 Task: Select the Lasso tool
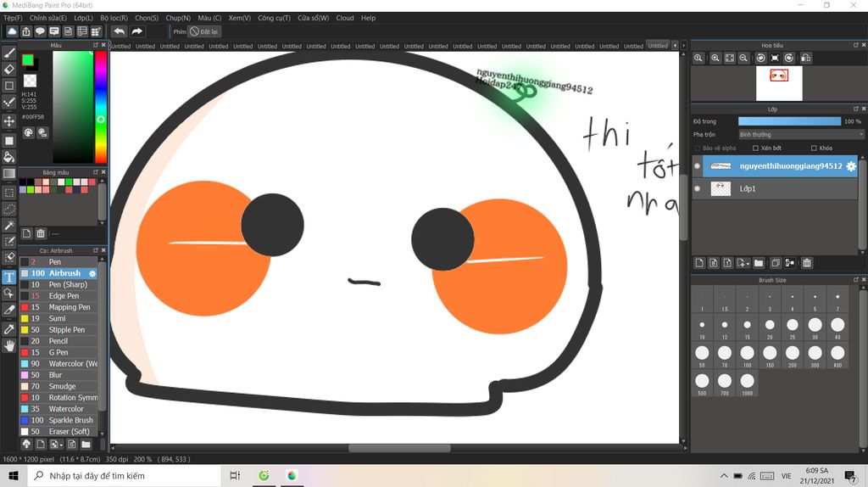tap(9, 209)
